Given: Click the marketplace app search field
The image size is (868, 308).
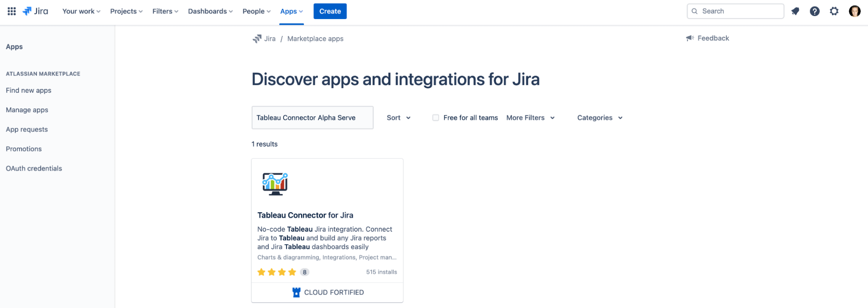Looking at the screenshot, I should pos(312,118).
